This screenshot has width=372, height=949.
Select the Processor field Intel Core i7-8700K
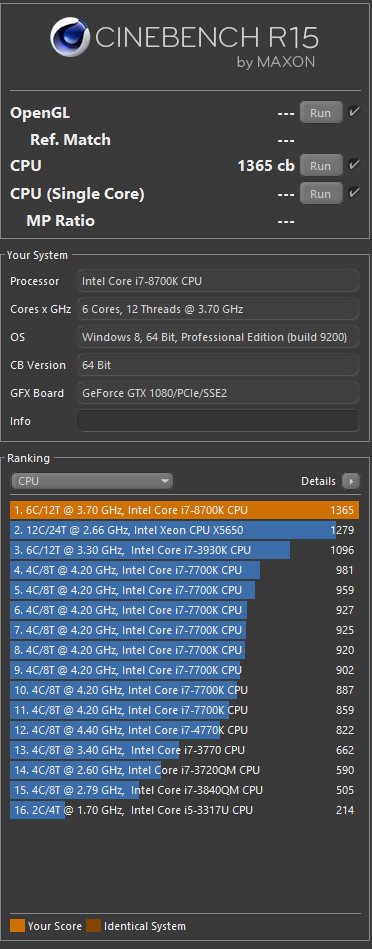(218, 281)
